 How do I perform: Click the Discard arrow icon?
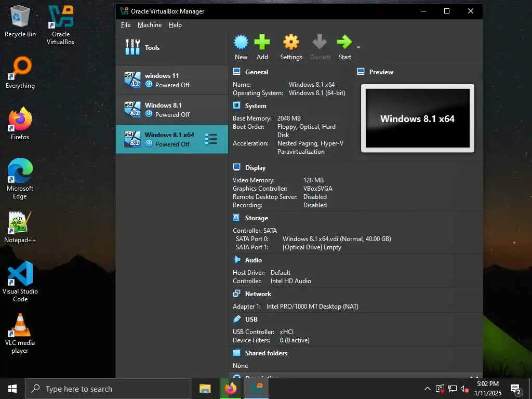[x=320, y=42]
